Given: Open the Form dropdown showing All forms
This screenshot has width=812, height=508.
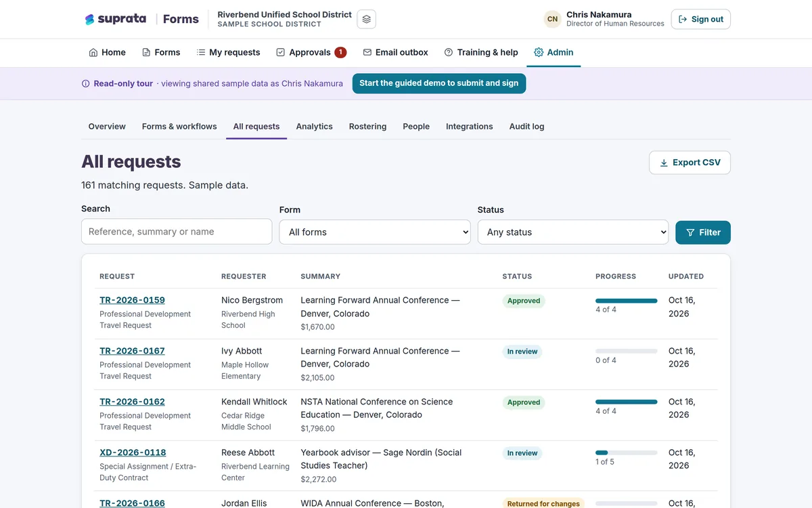Looking at the screenshot, I should 375,232.
